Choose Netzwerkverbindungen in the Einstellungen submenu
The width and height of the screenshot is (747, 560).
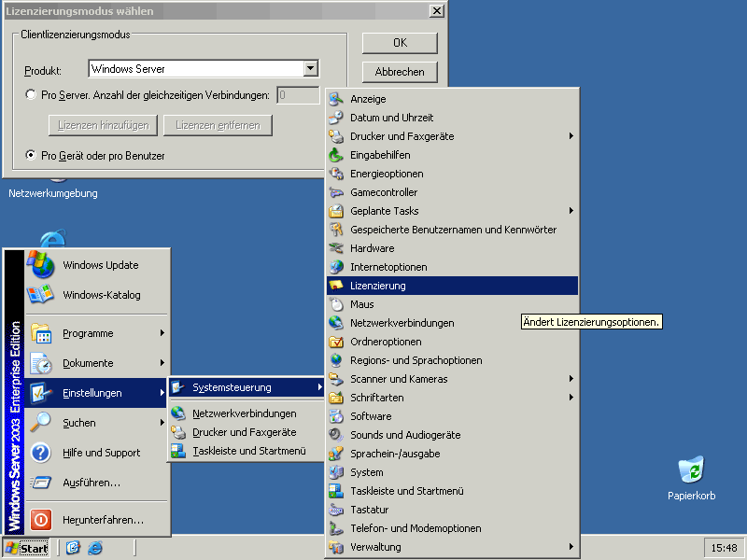pyautogui.click(x=247, y=413)
